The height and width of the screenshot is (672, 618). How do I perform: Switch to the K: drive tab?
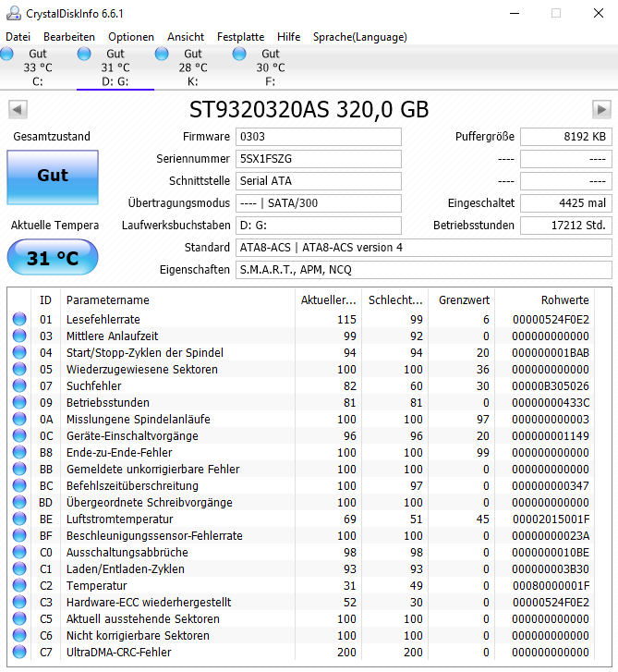point(193,67)
